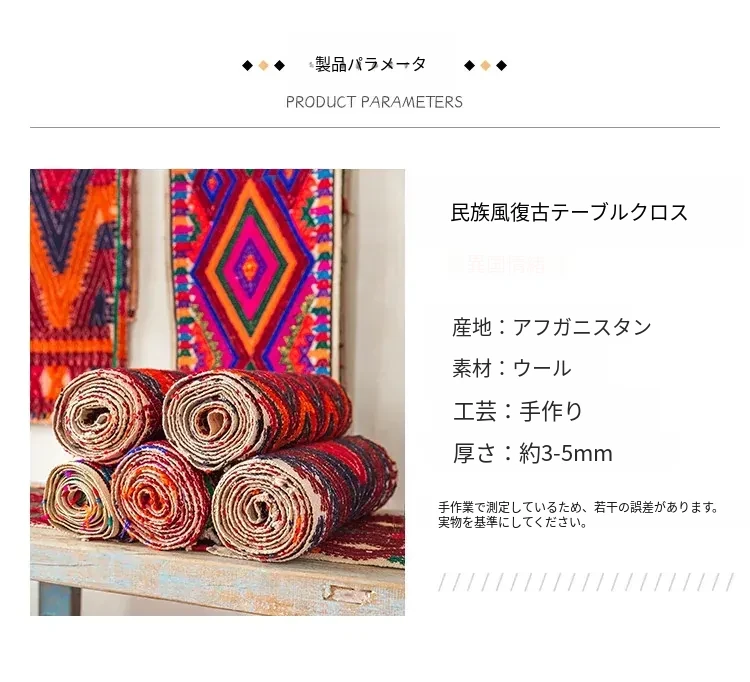The image size is (750, 682).
Task: Click the diagonal slash divider strip
Action: pyautogui.click(x=586, y=582)
